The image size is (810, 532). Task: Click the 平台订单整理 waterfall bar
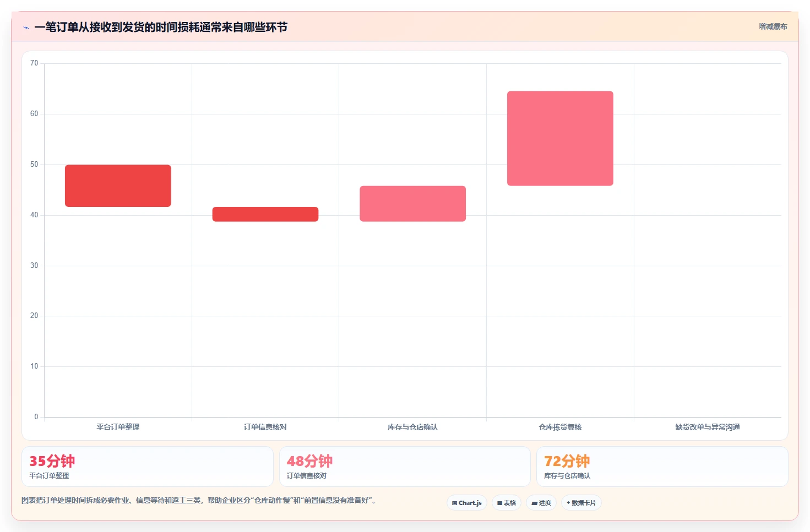coord(118,186)
